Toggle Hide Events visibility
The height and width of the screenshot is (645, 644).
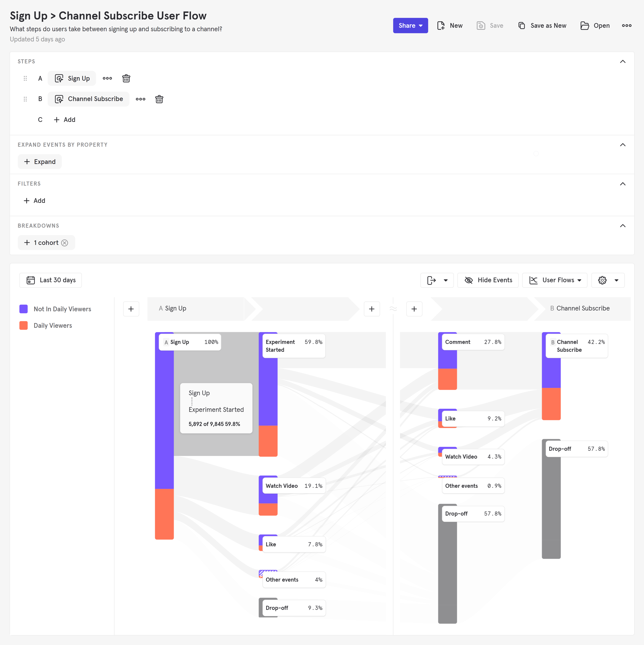click(488, 280)
